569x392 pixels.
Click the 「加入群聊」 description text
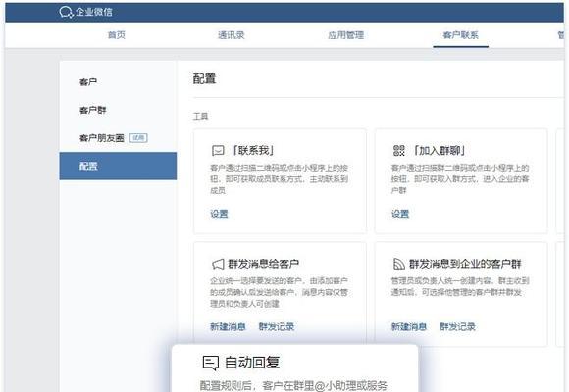pyautogui.click(x=460, y=179)
